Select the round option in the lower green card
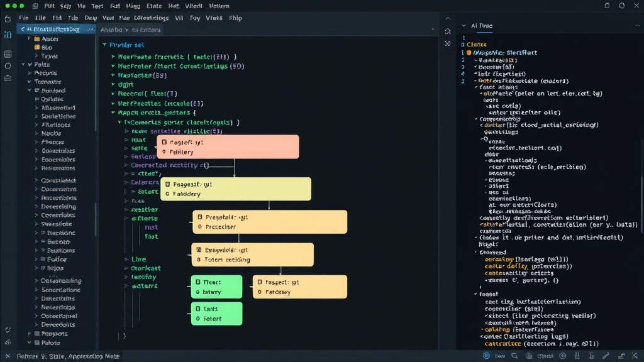644x362 pixels. 198,319
